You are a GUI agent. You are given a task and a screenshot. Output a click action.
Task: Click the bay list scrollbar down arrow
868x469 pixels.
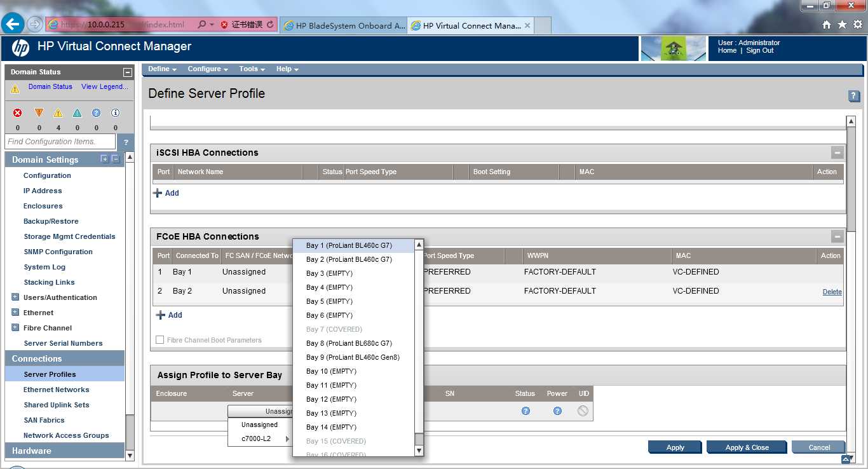pos(419,451)
